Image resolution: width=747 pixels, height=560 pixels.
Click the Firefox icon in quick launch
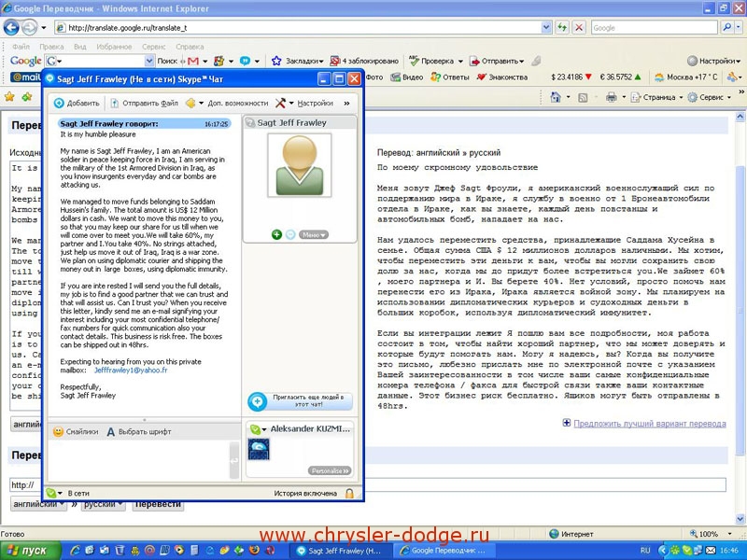254,551
